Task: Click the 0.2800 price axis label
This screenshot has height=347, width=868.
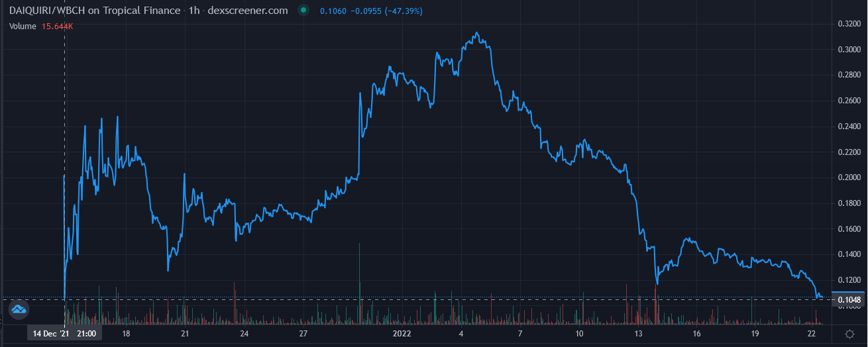Action: 849,75
